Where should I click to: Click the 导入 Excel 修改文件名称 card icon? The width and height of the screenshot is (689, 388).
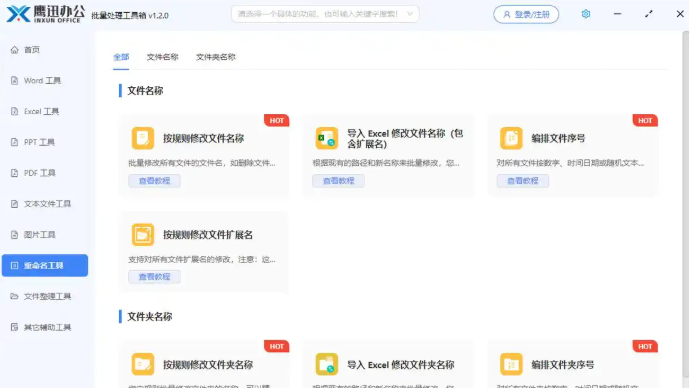[x=326, y=138]
